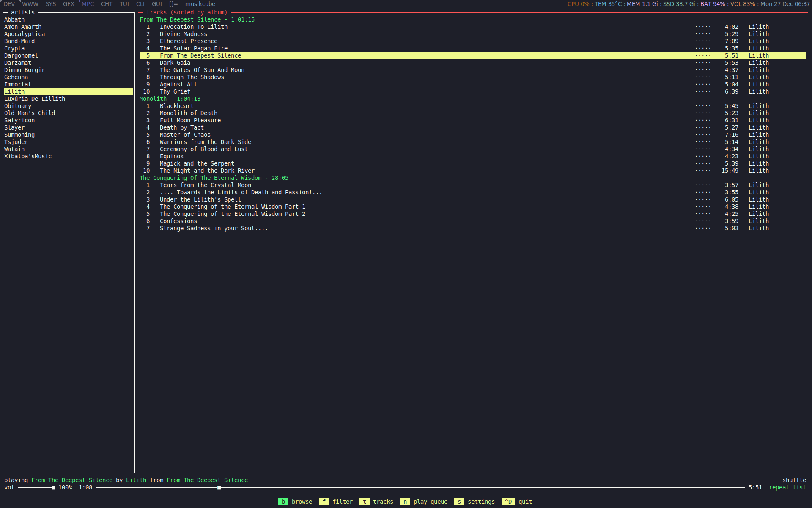Switch to DEV workspace tag
The width and height of the screenshot is (812, 508).
coord(9,4)
